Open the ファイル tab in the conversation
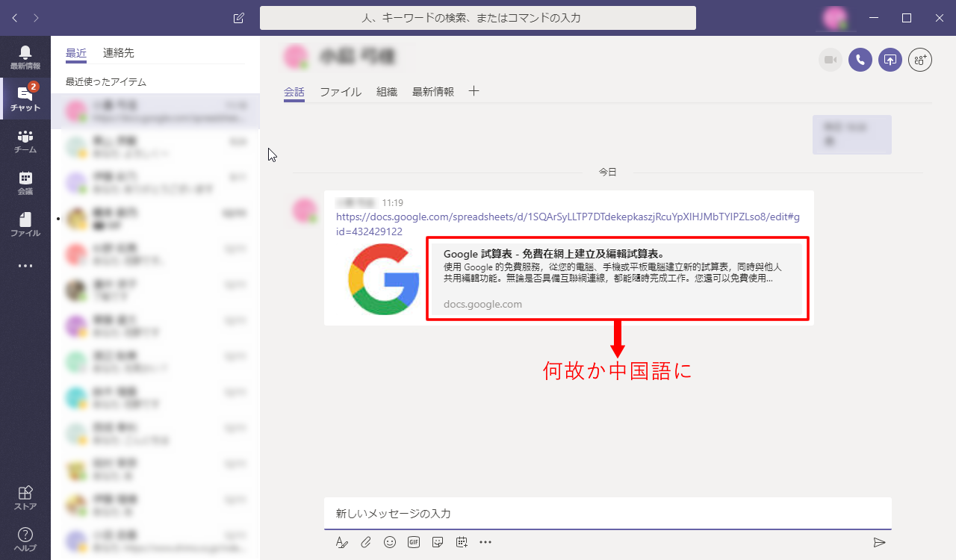 pos(341,91)
